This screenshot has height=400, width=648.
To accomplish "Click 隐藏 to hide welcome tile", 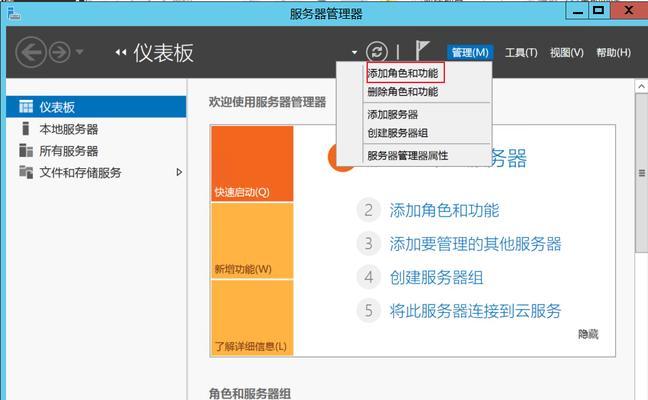I will click(588, 334).
